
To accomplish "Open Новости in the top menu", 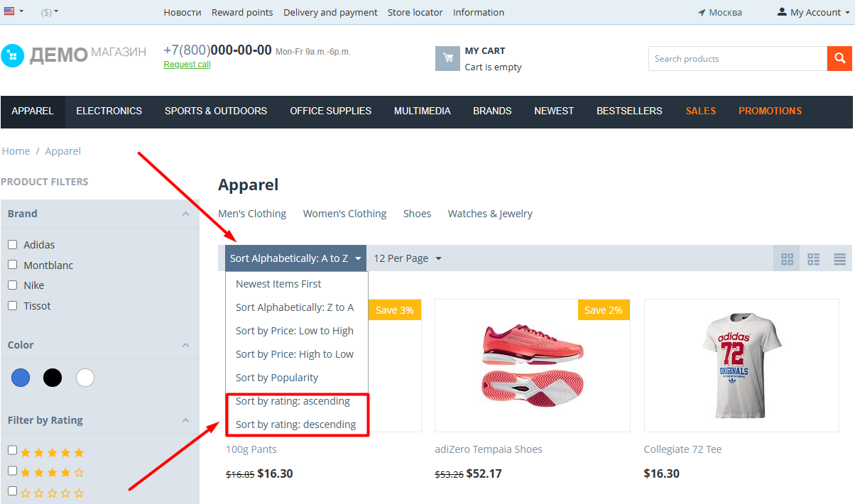I will click(x=183, y=12).
